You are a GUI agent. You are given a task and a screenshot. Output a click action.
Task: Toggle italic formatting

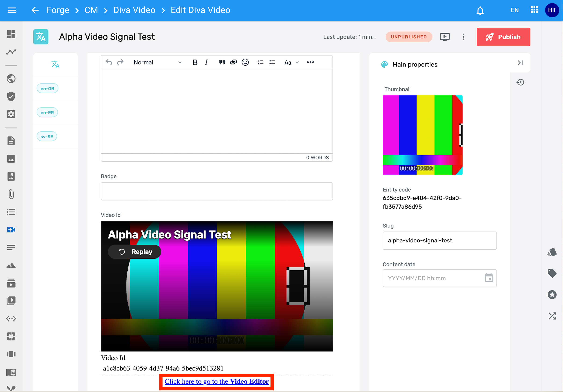(x=206, y=62)
